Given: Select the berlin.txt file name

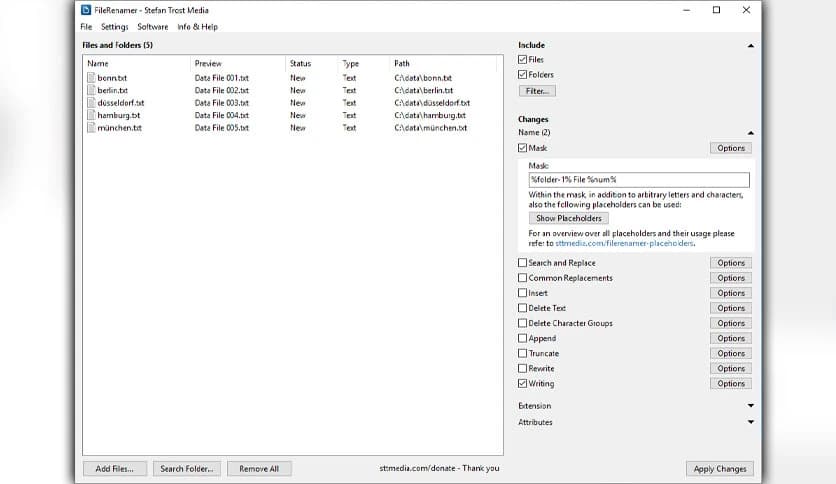Looking at the screenshot, I should click(x=112, y=90).
